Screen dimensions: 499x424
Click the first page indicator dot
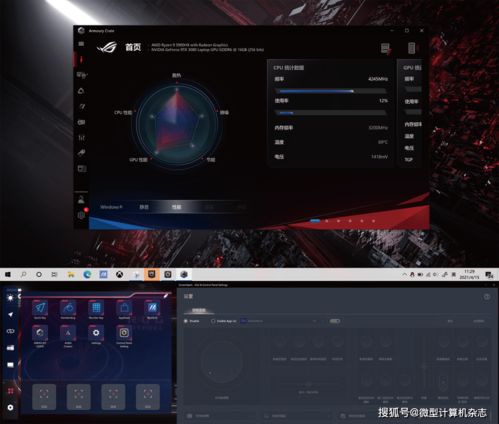315,220
